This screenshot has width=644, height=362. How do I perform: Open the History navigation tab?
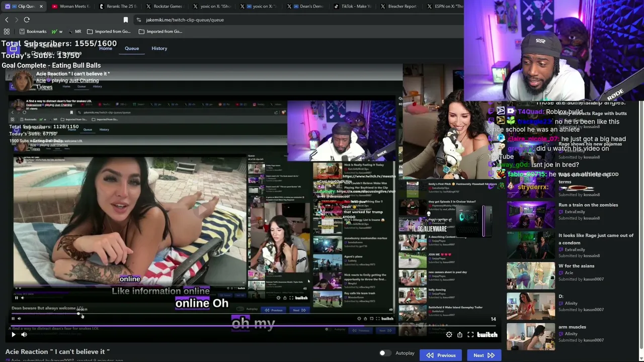click(x=159, y=48)
